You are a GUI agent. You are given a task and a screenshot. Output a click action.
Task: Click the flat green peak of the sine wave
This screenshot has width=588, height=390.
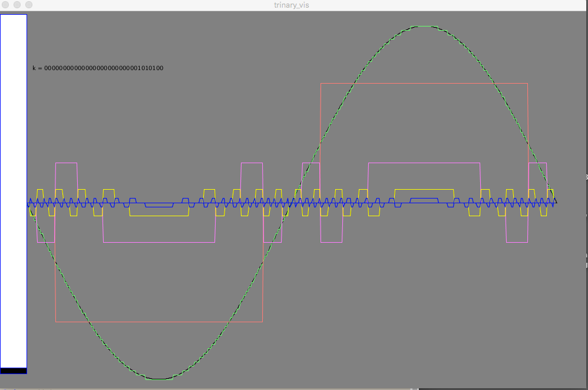pos(424,26)
